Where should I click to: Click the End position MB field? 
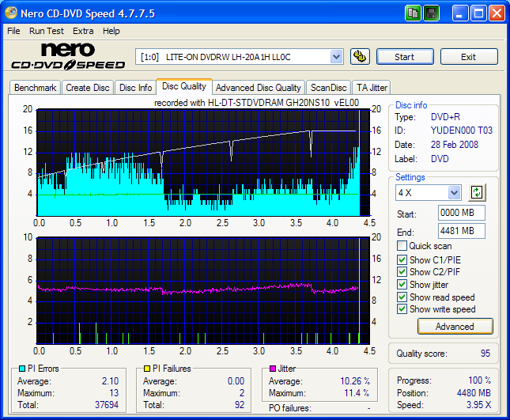[461, 231]
